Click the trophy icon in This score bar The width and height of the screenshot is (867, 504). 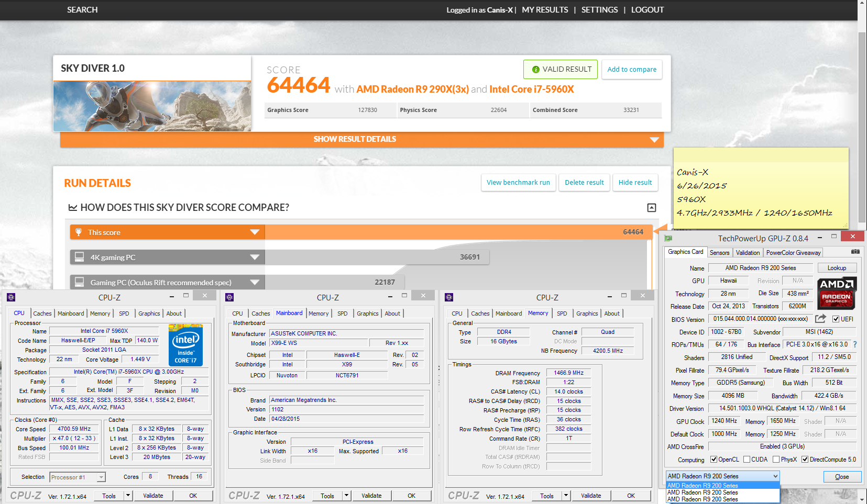pyautogui.click(x=79, y=232)
